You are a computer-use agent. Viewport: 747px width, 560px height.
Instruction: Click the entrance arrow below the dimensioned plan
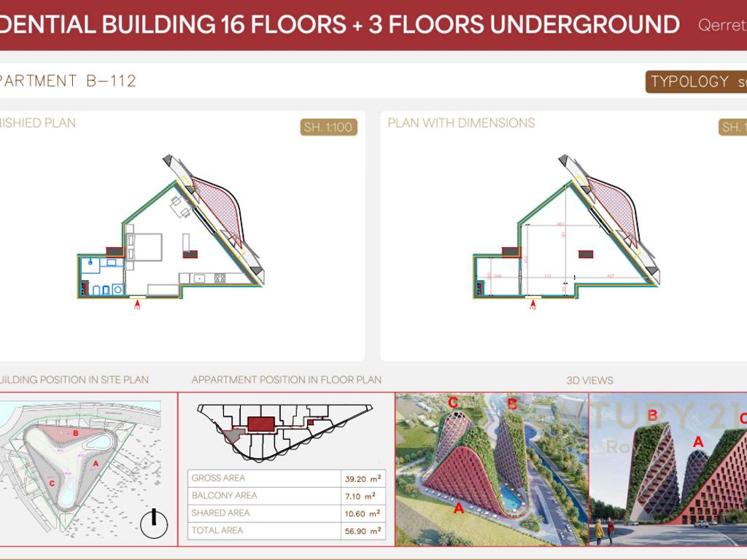(533, 304)
